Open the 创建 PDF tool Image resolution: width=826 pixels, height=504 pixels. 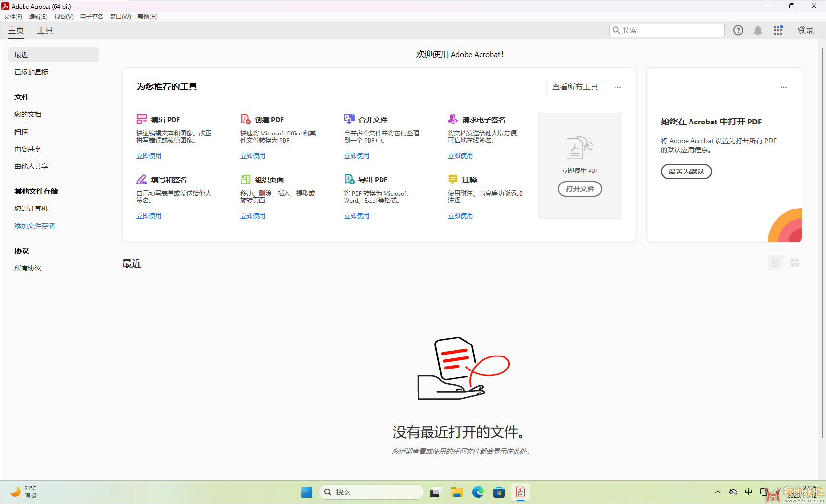[x=246, y=119]
